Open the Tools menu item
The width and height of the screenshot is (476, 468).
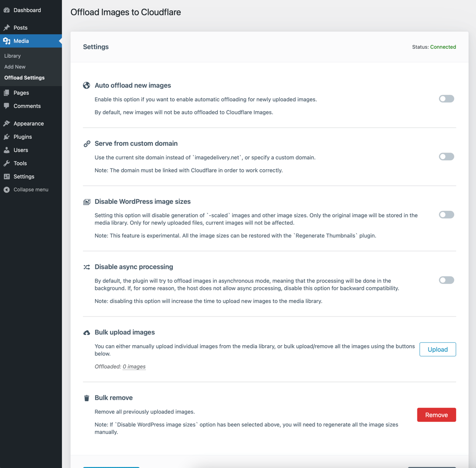pos(31,163)
